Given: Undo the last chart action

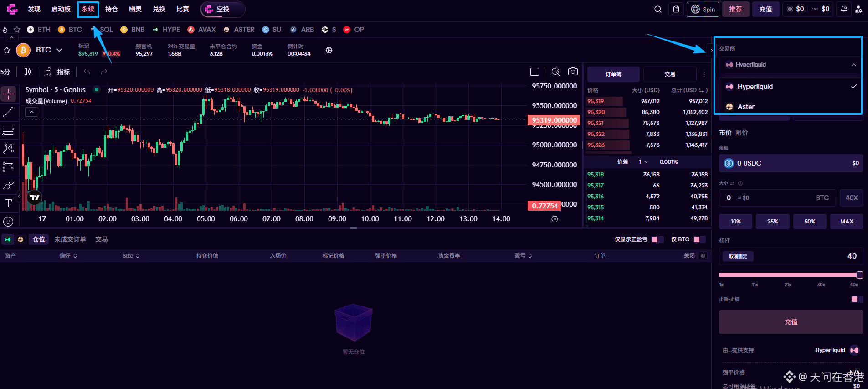Looking at the screenshot, I should (x=87, y=72).
